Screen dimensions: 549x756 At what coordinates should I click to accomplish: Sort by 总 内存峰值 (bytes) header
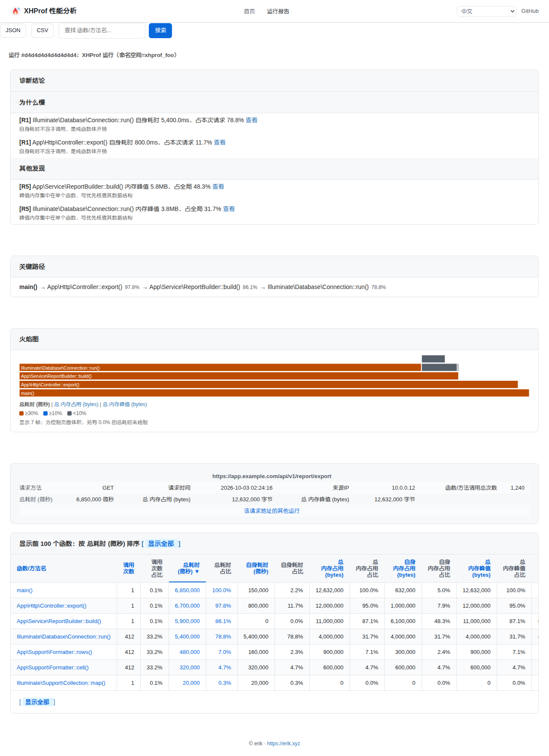[x=480, y=569]
